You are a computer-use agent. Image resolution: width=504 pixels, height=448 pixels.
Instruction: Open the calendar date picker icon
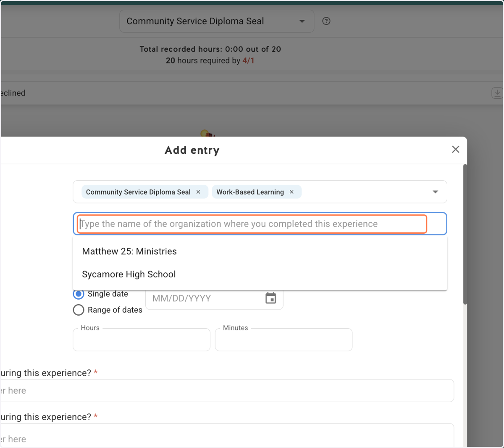pyautogui.click(x=271, y=298)
